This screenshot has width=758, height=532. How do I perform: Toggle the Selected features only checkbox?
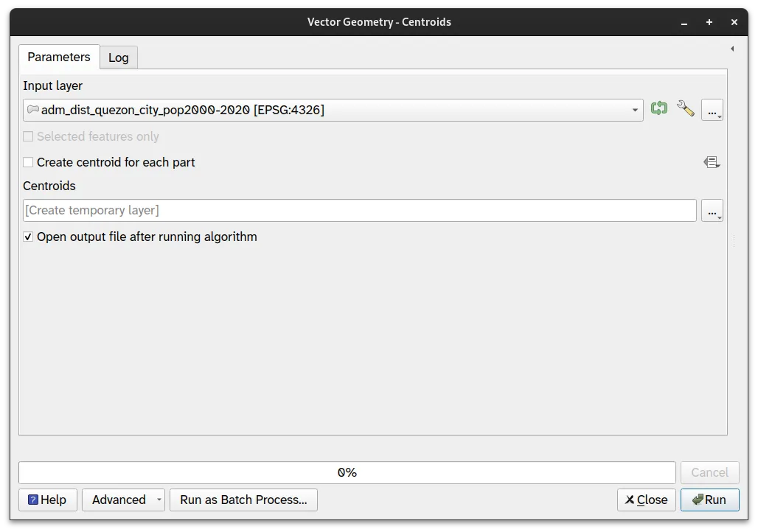(x=28, y=136)
